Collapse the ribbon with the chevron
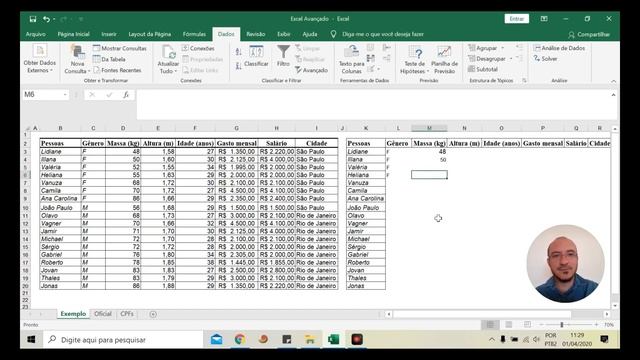The height and width of the screenshot is (360, 640). 613,81
